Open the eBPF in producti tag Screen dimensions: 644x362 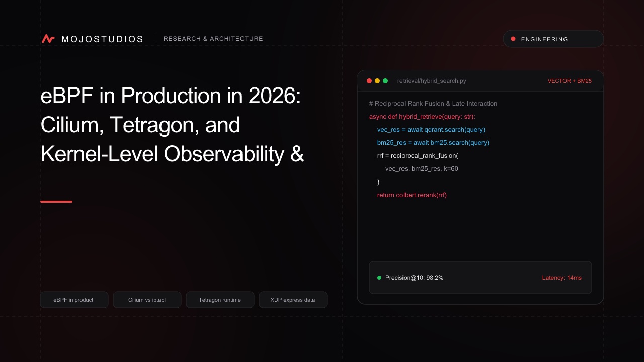pyautogui.click(x=74, y=300)
